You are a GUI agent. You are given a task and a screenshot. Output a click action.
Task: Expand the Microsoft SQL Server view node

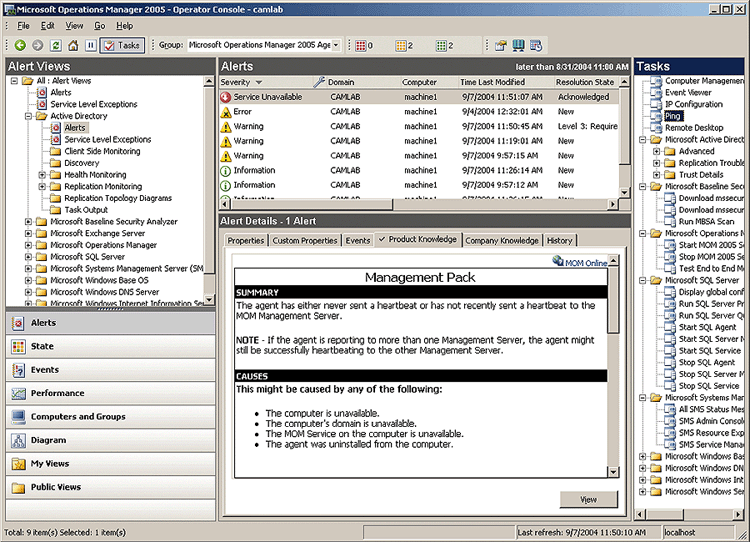28,257
